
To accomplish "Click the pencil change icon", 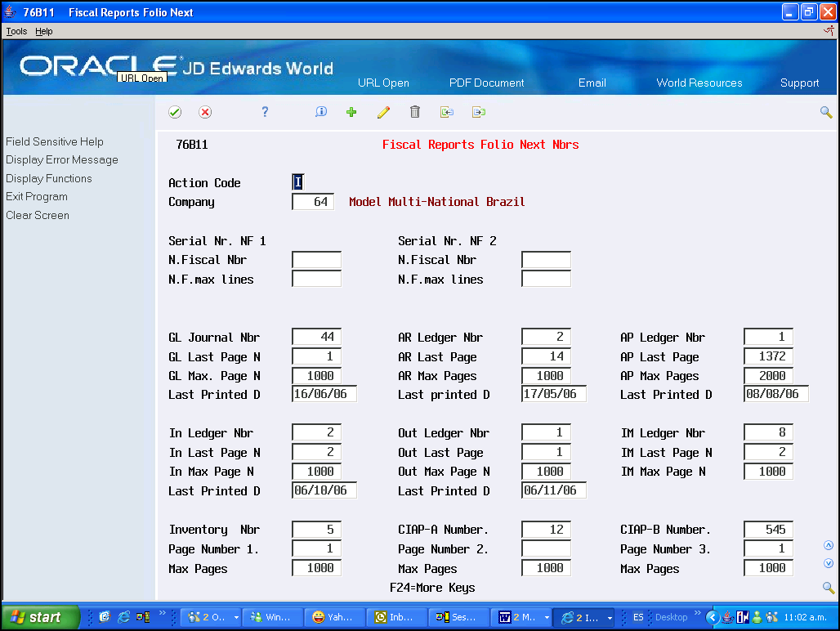I will click(x=383, y=112).
